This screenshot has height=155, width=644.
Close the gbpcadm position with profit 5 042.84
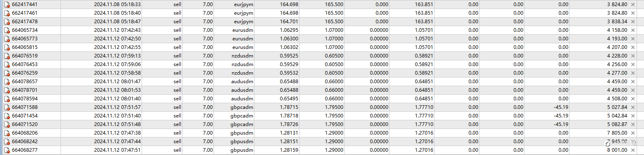633,116
